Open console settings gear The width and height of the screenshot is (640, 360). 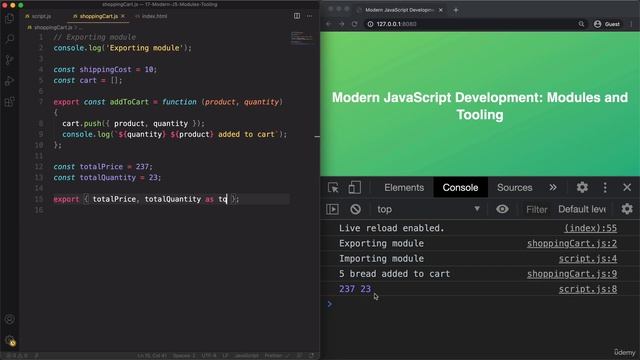[x=627, y=209]
